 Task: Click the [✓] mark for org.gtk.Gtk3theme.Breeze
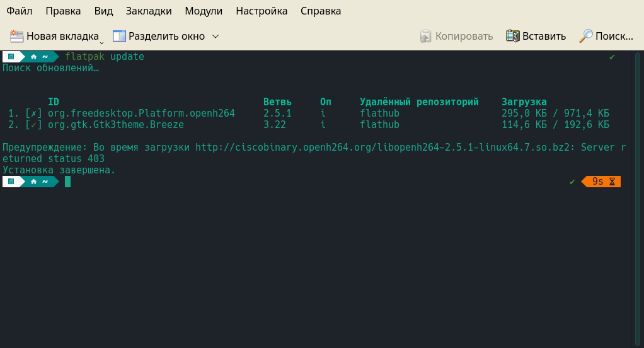coord(34,125)
